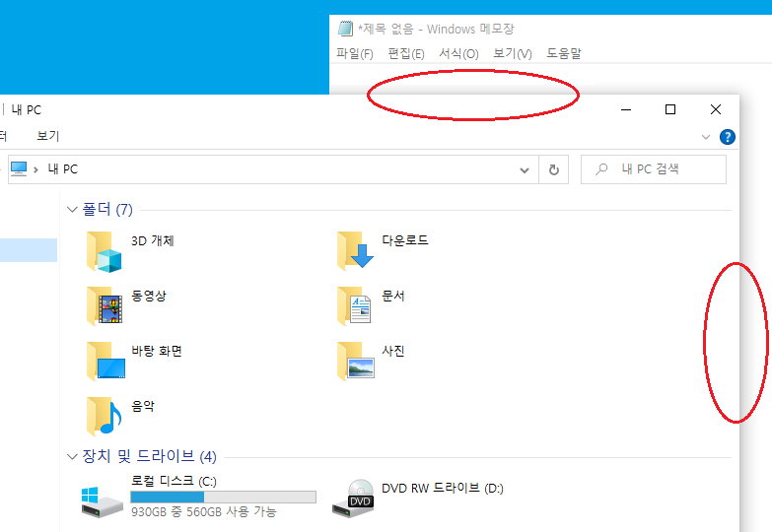Close the 내 PC Explorer window
Image resolution: width=772 pixels, height=532 pixels.
[x=716, y=109]
